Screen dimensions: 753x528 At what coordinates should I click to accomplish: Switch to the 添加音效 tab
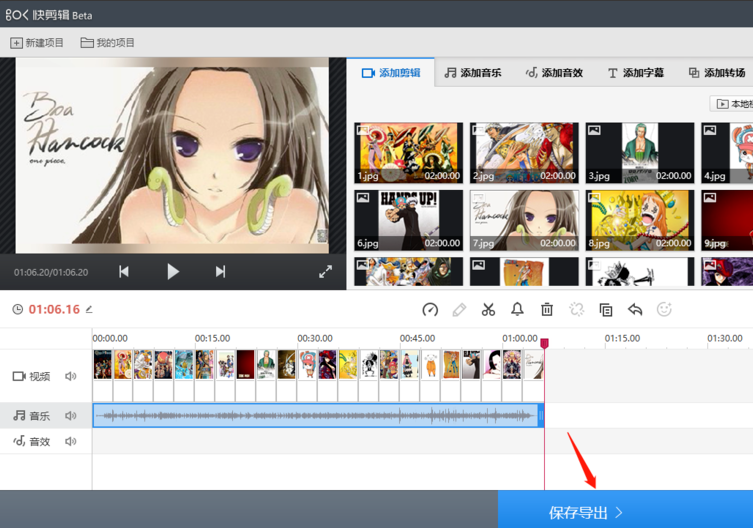(x=554, y=73)
